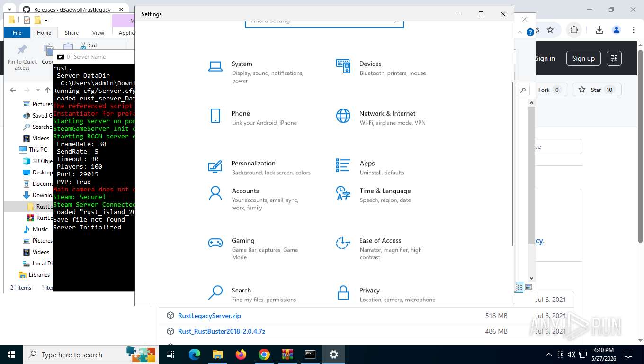Open Chrome three-dot menu
Viewport: 644px width, 364px height.
click(x=634, y=30)
